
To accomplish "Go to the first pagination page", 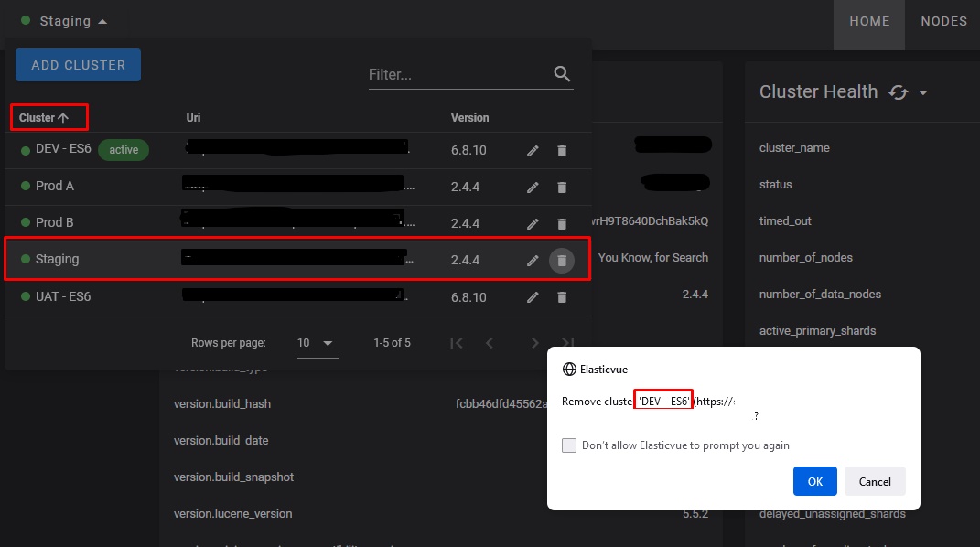I will click(x=456, y=342).
